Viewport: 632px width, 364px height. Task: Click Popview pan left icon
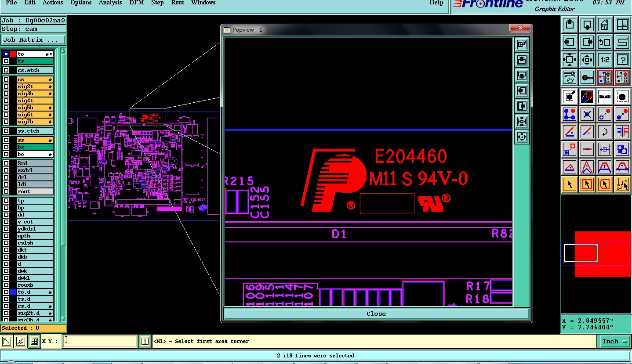[x=522, y=90]
